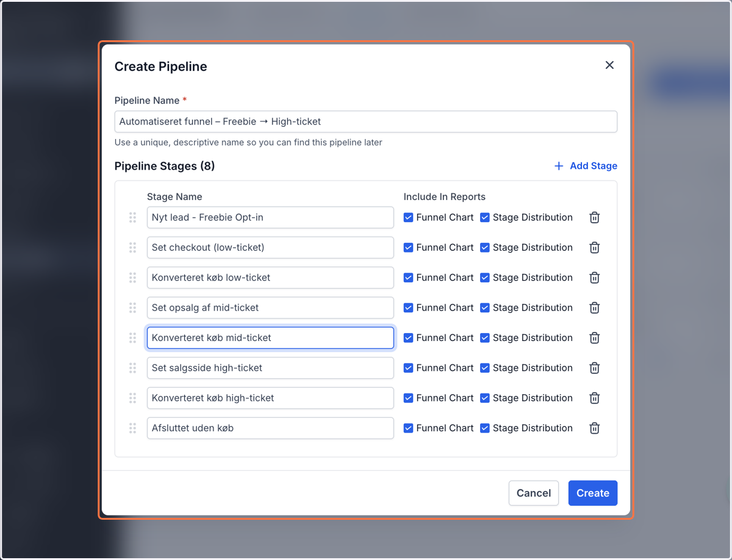Edit the 'Set checkout (low-ticket)' stage name field
Image resolution: width=732 pixels, height=560 pixels.
270,248
